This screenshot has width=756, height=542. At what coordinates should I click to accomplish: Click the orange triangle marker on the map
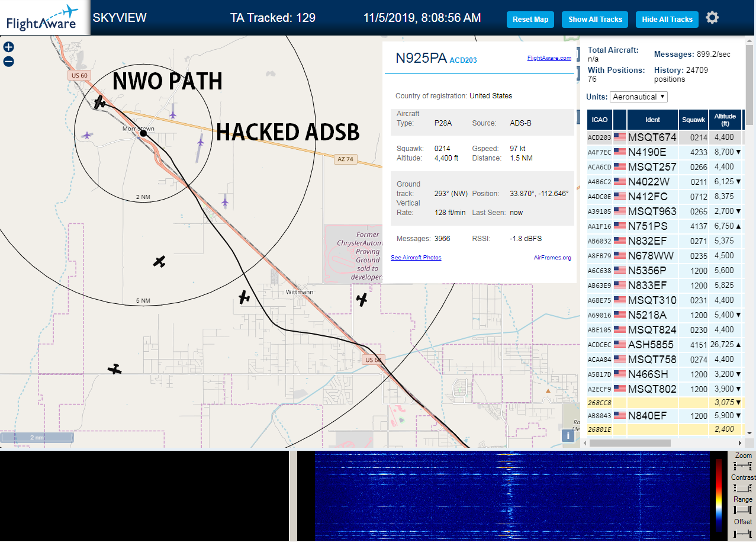548,390
